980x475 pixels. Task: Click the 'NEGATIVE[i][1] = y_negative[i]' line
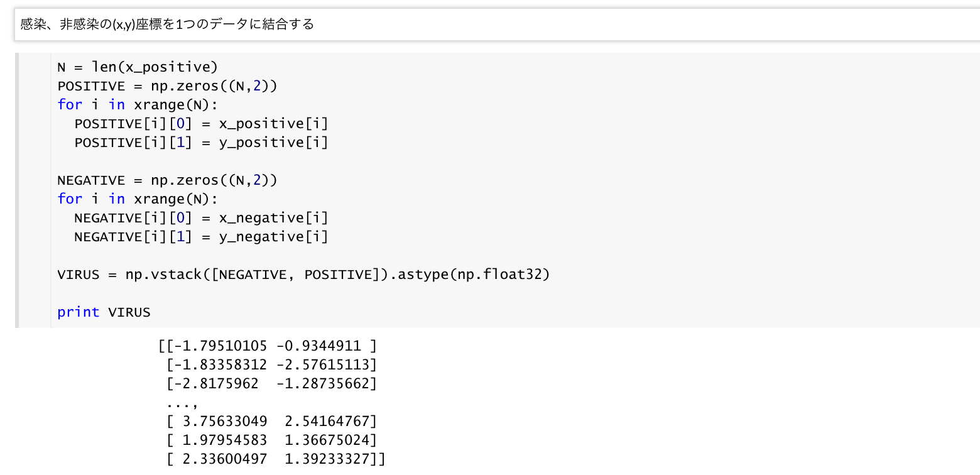201,237
